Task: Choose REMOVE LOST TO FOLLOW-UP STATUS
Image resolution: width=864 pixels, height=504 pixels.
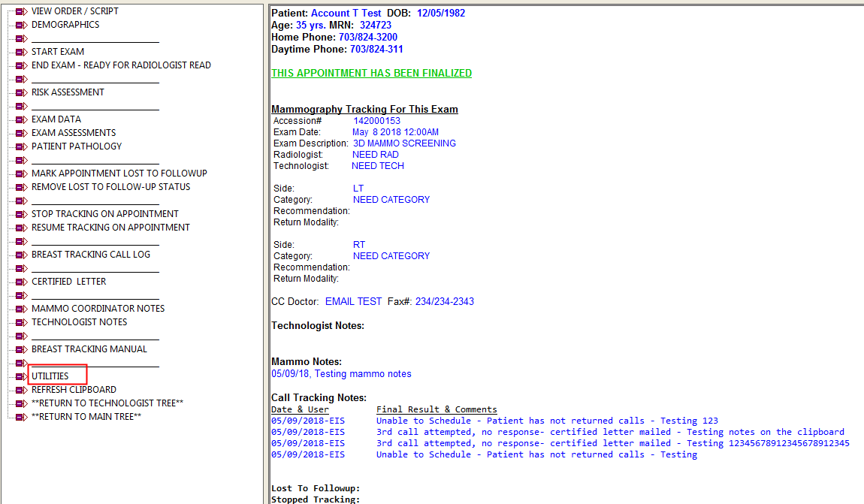Action: click(110, 187)
